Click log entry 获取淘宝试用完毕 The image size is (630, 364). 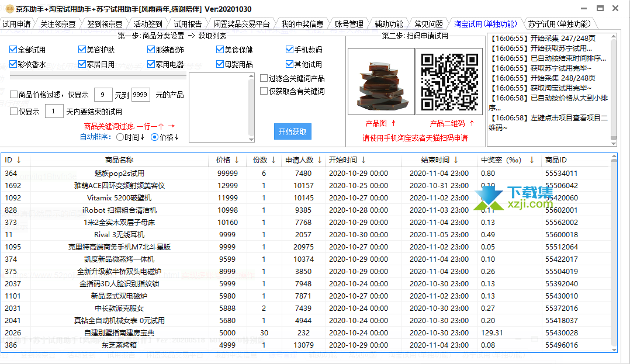pyautogui.click(x=541, y=88)
